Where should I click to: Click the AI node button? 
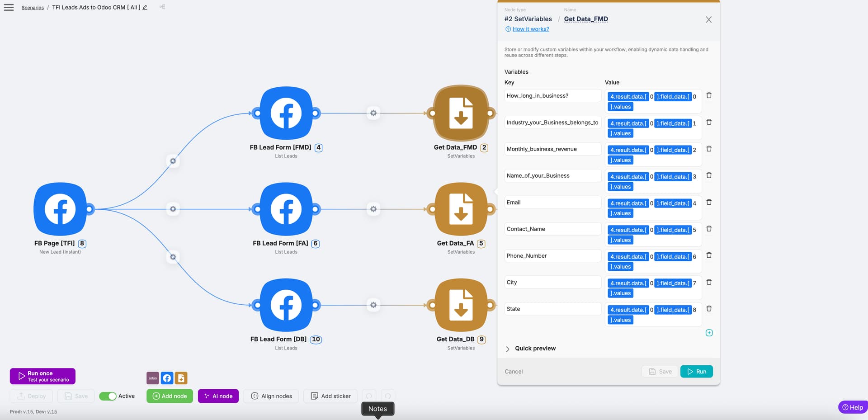point(218,396)
